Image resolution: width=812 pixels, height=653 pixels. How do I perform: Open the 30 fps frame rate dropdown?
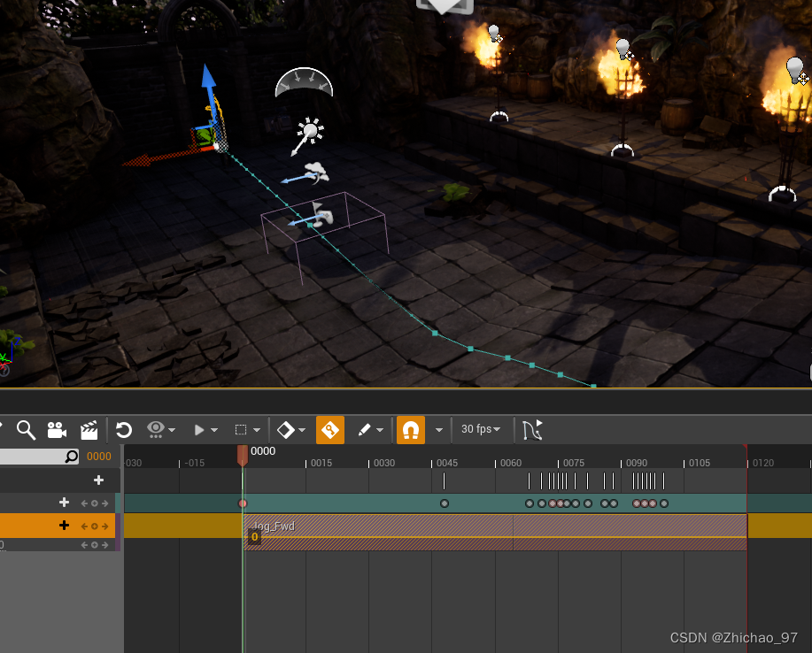(x=478, y=429)
